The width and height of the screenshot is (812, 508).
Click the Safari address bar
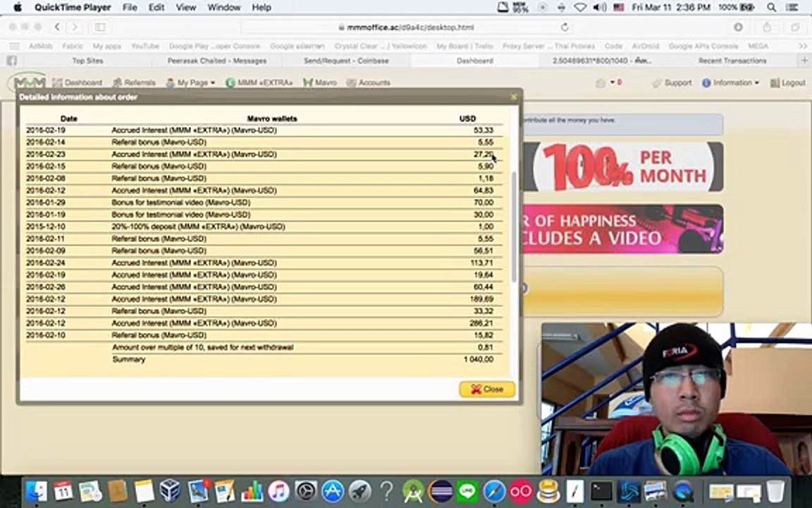point(405,27)
